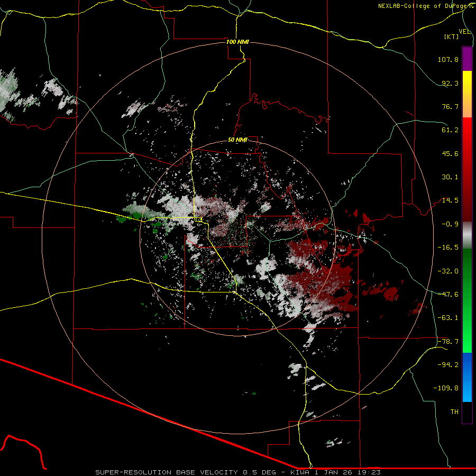
Task: Click the VEL legend title
Action: pos(464,32)
